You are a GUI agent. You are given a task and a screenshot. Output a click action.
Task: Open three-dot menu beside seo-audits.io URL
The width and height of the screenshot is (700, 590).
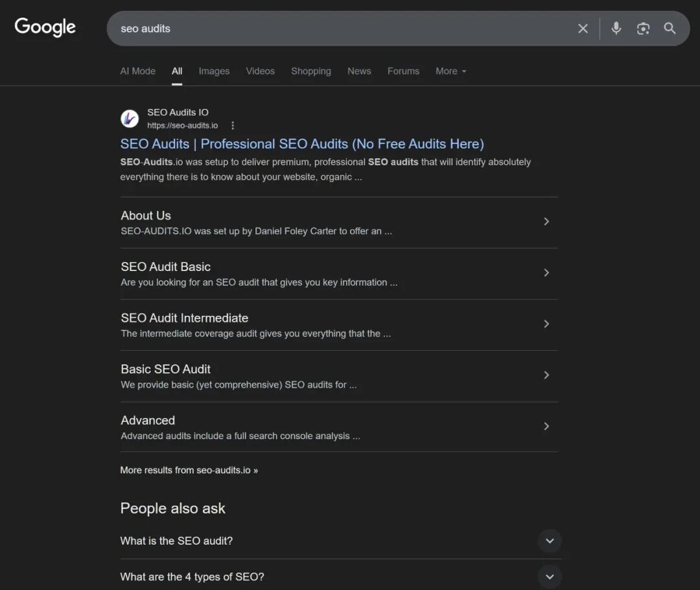pos(233,126)
